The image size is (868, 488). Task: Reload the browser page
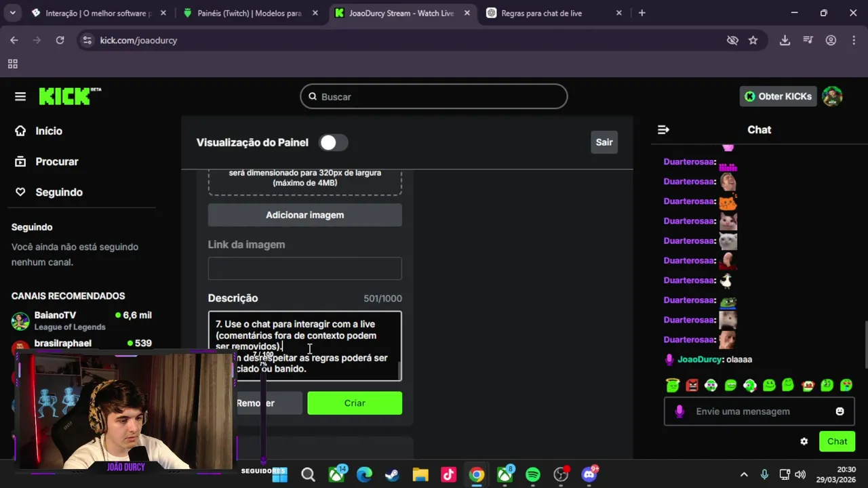click(60, 40)
